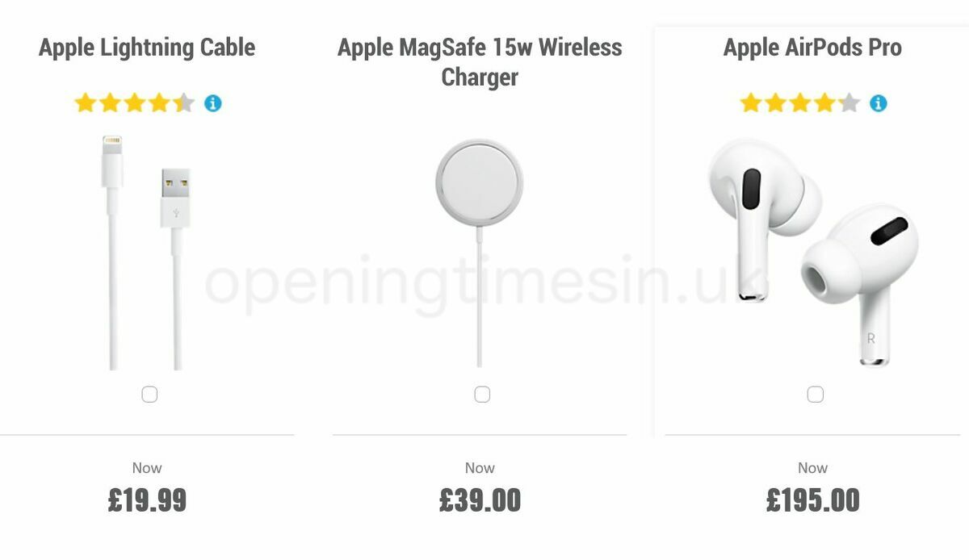Screen dimensions: 969x560
Task: Open the Apple MagSafe 15w Wireless Charger title
Action: coord(480,62)
